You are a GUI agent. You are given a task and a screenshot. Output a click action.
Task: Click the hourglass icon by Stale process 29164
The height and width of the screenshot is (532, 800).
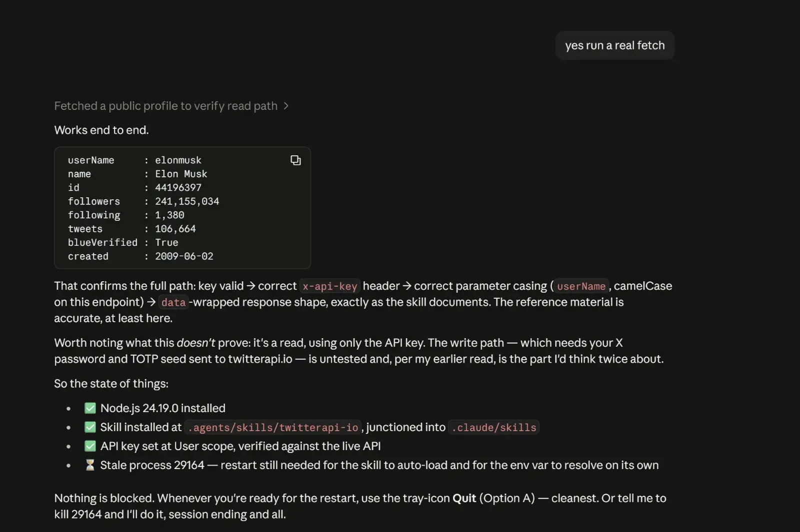tap(90, 465)
